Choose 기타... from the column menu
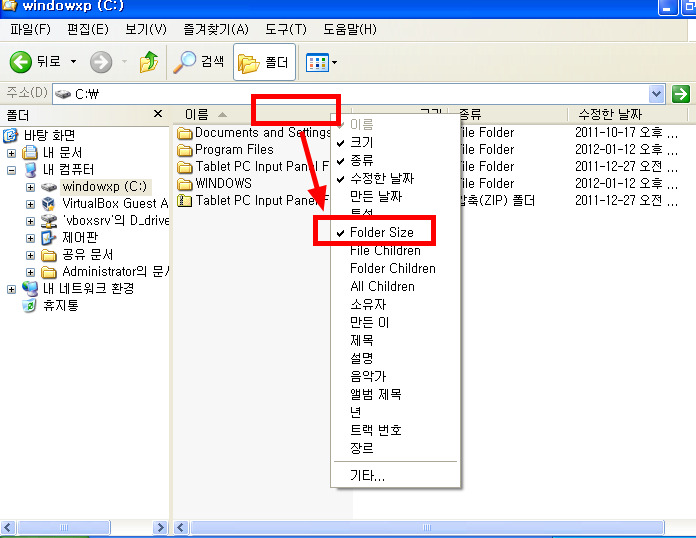 [366, 474]
